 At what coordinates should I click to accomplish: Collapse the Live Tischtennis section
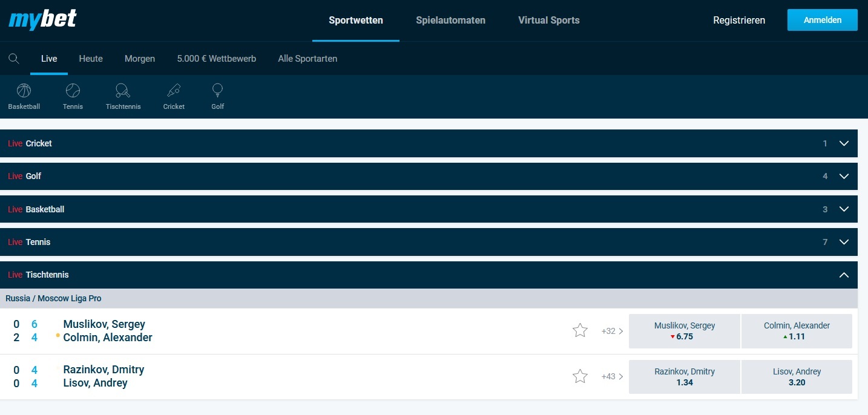[x=844, y=275]
